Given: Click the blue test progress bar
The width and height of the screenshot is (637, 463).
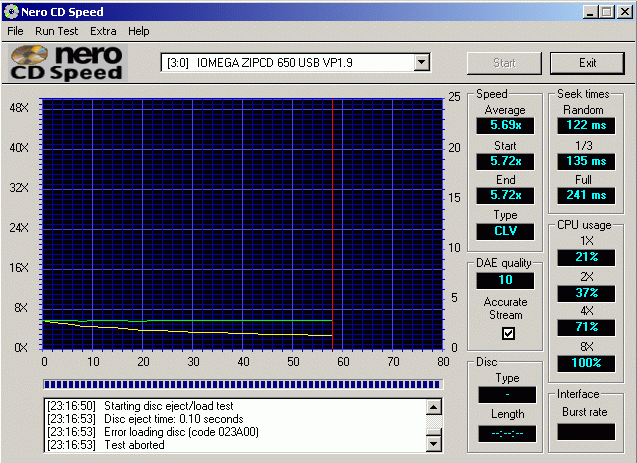Looking at the screenshot, I should [x=243, y=384].
